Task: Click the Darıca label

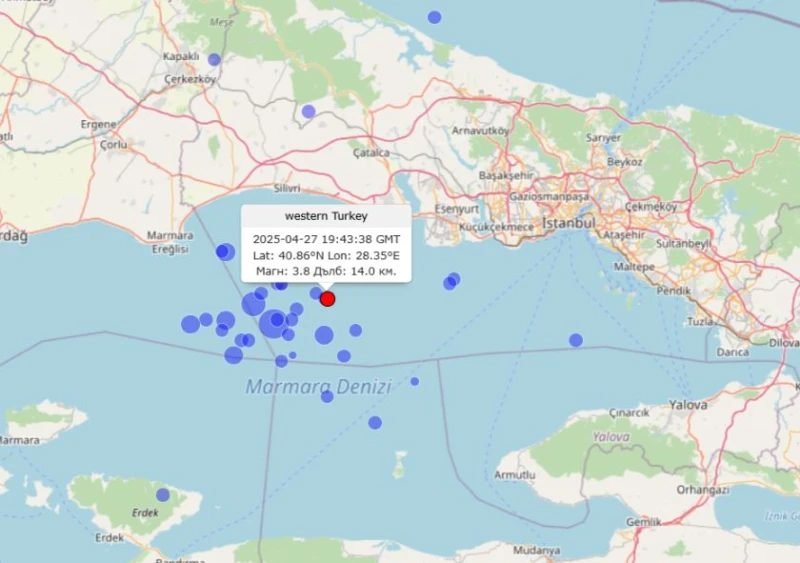Action: (x=733, y=352)
